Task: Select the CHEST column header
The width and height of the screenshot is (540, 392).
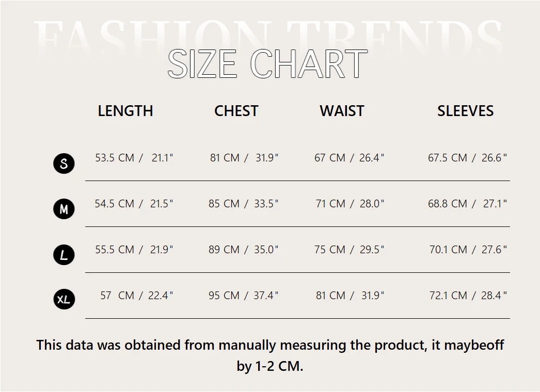Action: point(236,111)
